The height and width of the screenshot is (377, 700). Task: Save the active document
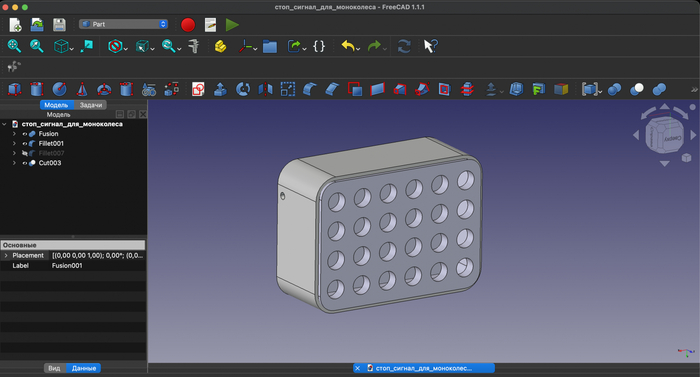(59, 25)
